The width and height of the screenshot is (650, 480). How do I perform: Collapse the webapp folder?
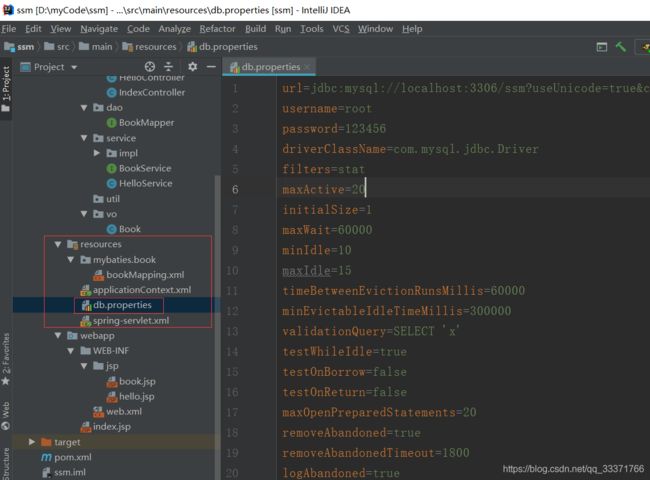pos(58,336)
